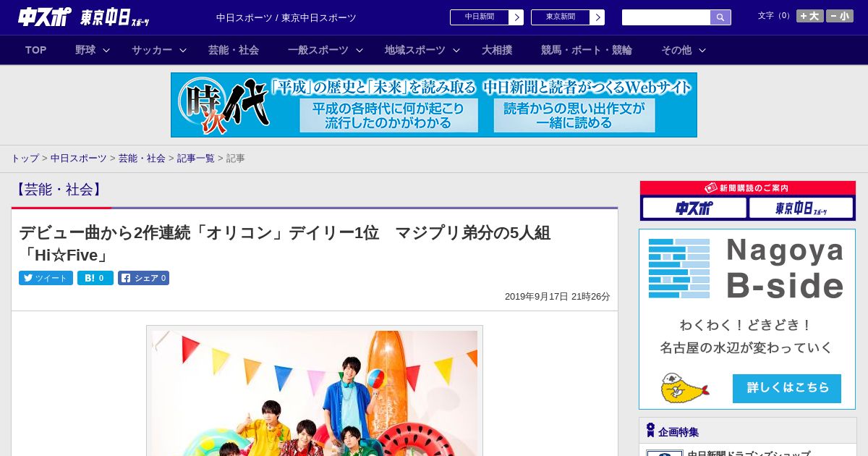
Task: Expand the その他 dropdown chevron
Action: [702, 50]
